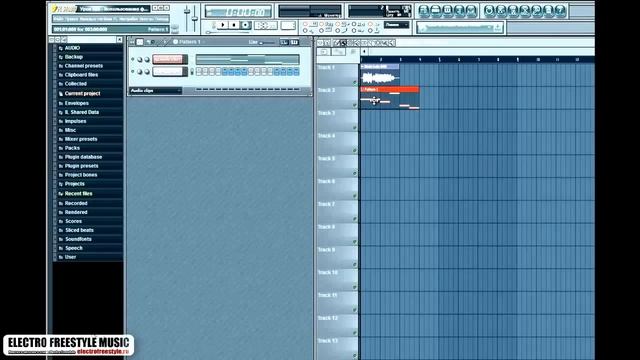Open the Soundfonts folder

78,239
